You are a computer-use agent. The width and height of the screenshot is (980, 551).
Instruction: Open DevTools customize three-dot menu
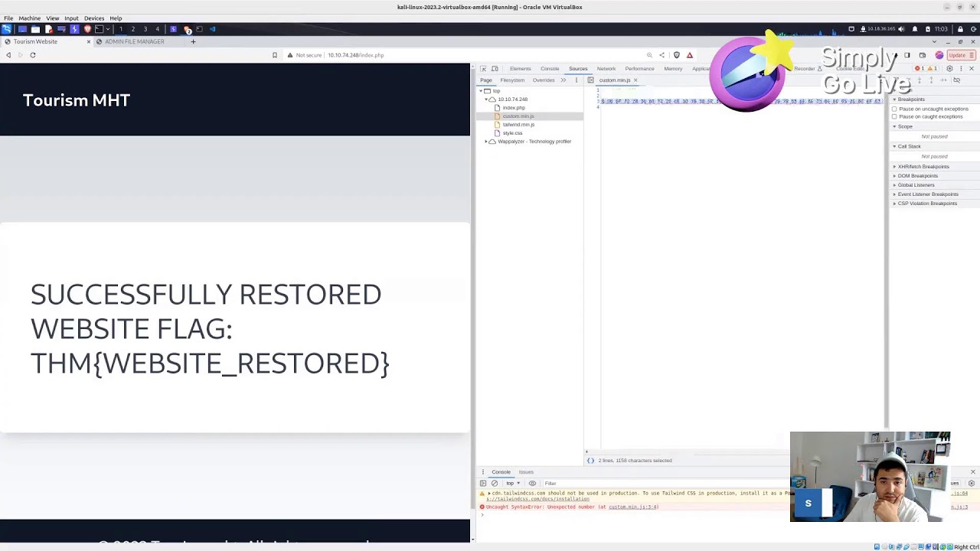click(x=960, y=69)
